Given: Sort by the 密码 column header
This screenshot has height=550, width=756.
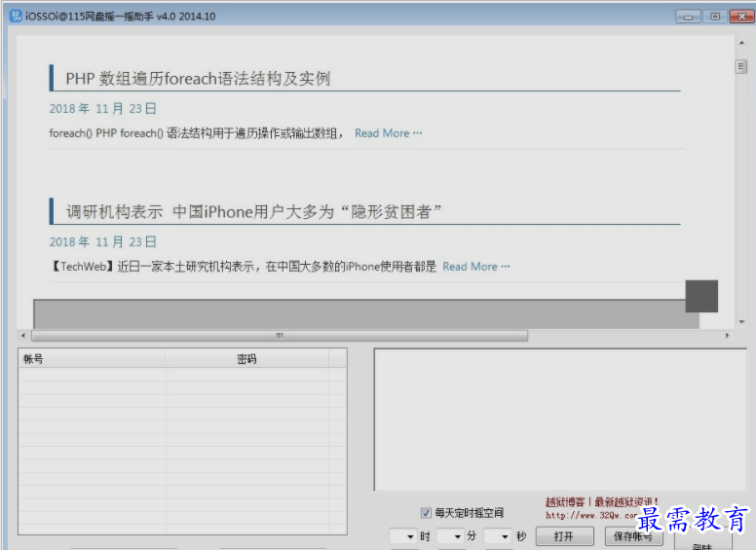Looking at the screenshot, I should [246, 359].
